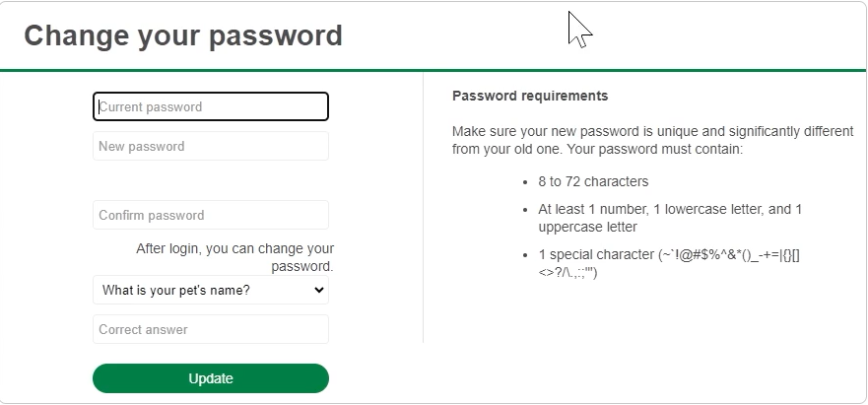Focus the Current password field
868x405 pixels.
click(x=211, y=107)
